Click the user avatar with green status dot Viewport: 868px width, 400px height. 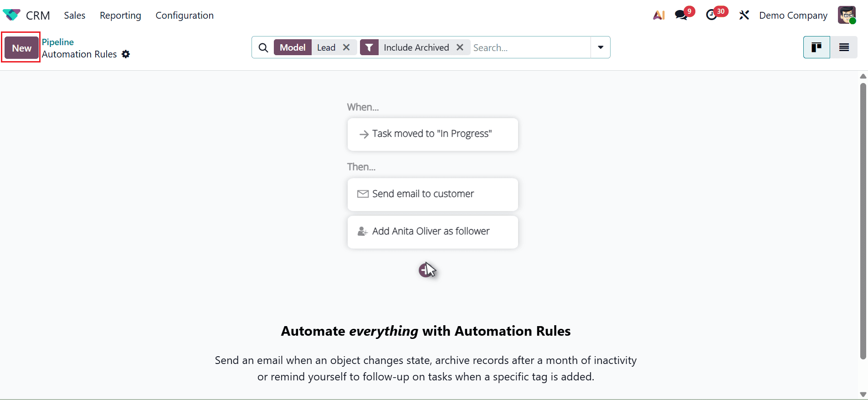[847, 15]
